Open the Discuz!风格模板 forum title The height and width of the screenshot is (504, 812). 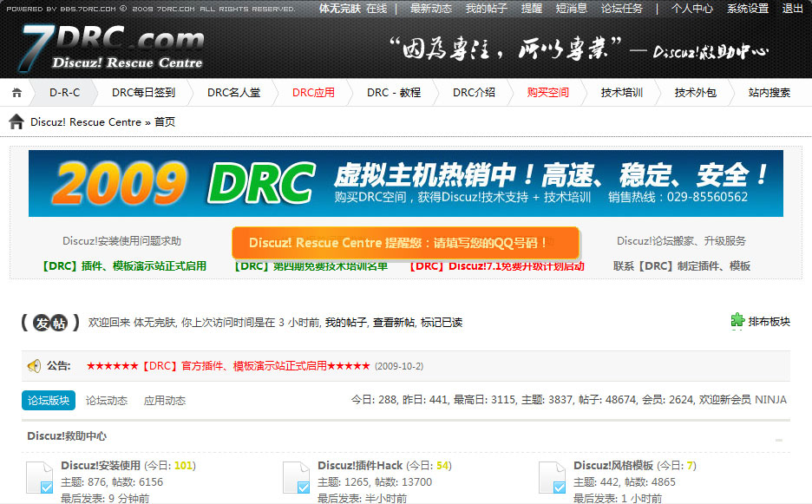(613, 466)
